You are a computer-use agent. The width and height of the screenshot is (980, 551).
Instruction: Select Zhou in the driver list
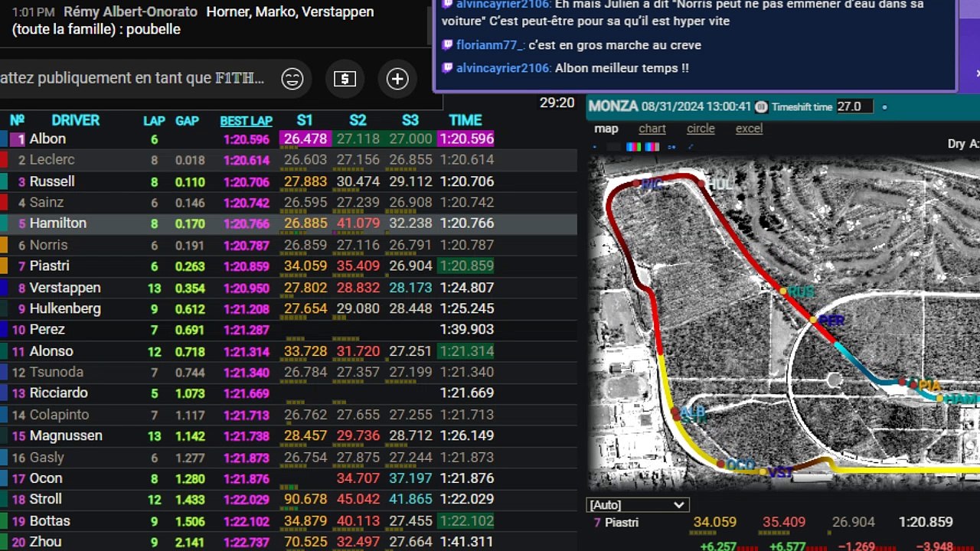[x=46, y=542]
